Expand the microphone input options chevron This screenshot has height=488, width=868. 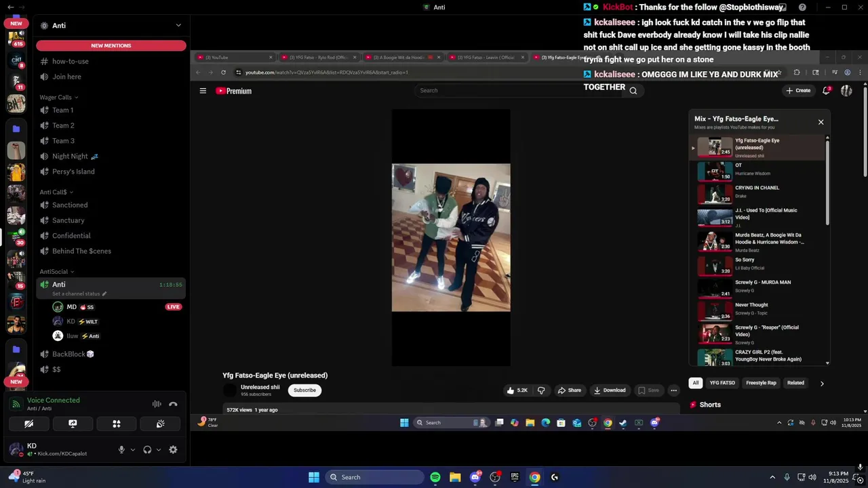tap(132, 449)
